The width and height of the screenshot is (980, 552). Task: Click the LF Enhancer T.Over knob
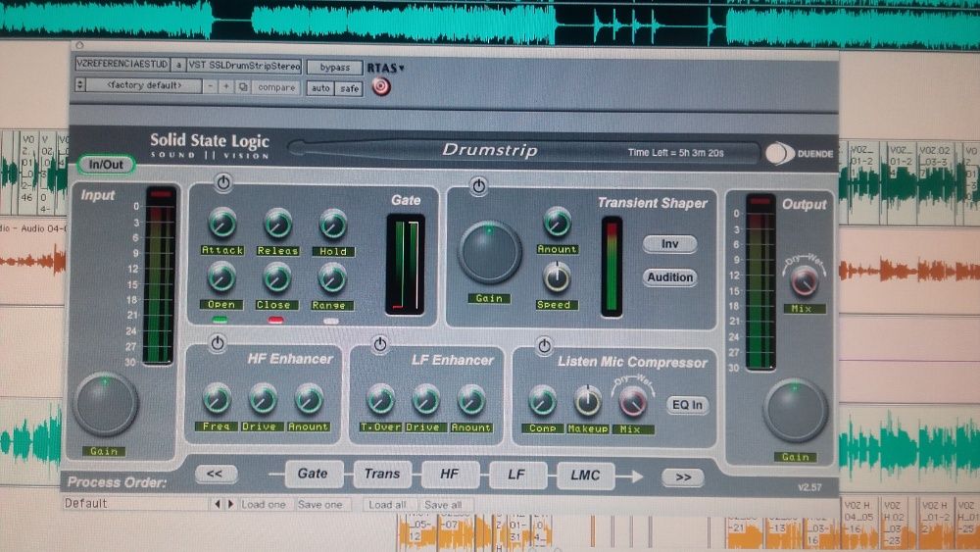tap(380, 400)
